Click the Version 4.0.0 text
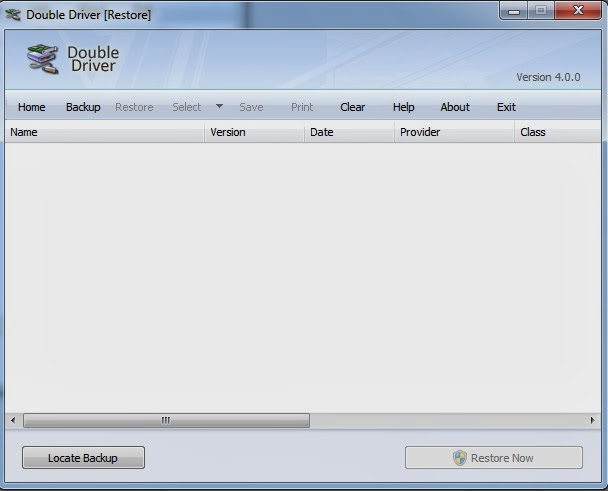Viewport: 608px width, 491px height. [548, 77]
